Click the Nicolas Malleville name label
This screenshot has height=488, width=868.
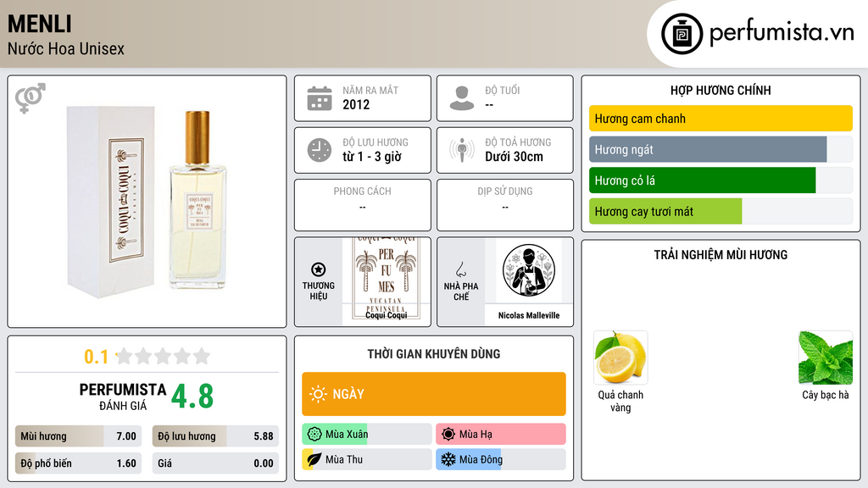tap(529, 315)
